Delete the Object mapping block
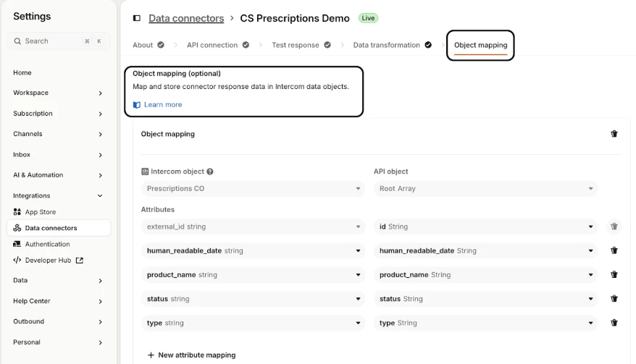 tap(614, 134)
